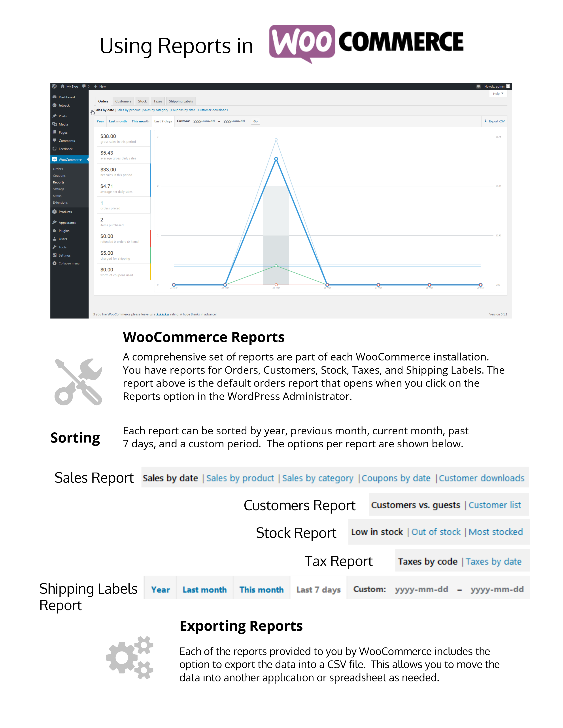Screen dimensions: 563x728
Task: Click the custom start date field in admin screenshot
Action: pos(204,121)
